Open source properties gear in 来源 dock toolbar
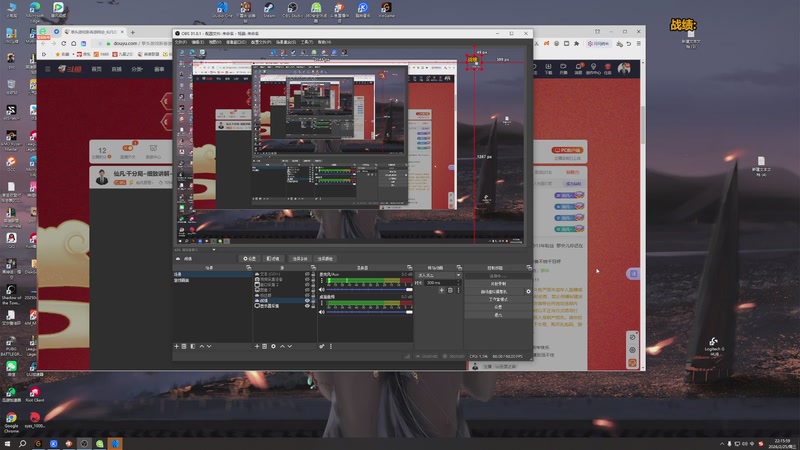This screenshot has width=800, height=450. click(x=273, y=346)
